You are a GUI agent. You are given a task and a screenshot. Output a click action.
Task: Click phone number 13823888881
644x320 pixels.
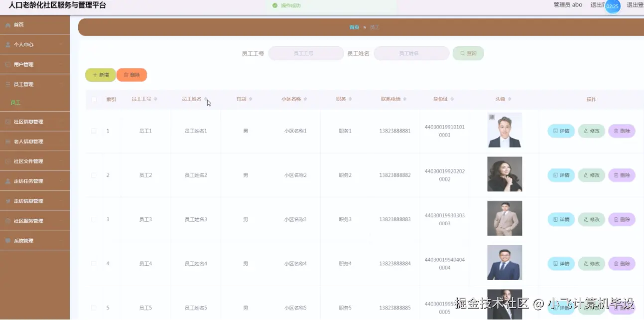[395, 131]
